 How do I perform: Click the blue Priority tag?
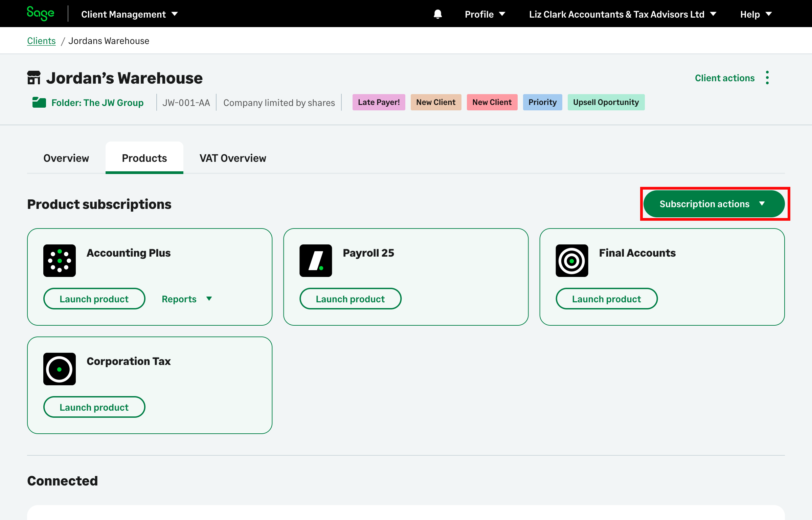coord(542,102)
